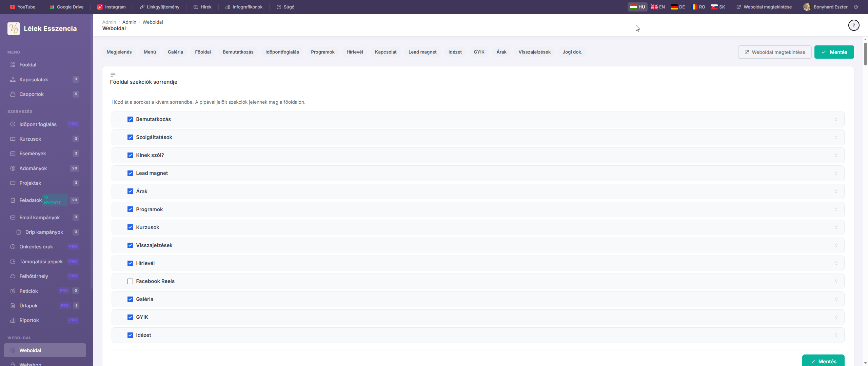Click the logout icon next to Bonyhard Eszter
This screenshot has height=366, width=868.
(856, 7)
